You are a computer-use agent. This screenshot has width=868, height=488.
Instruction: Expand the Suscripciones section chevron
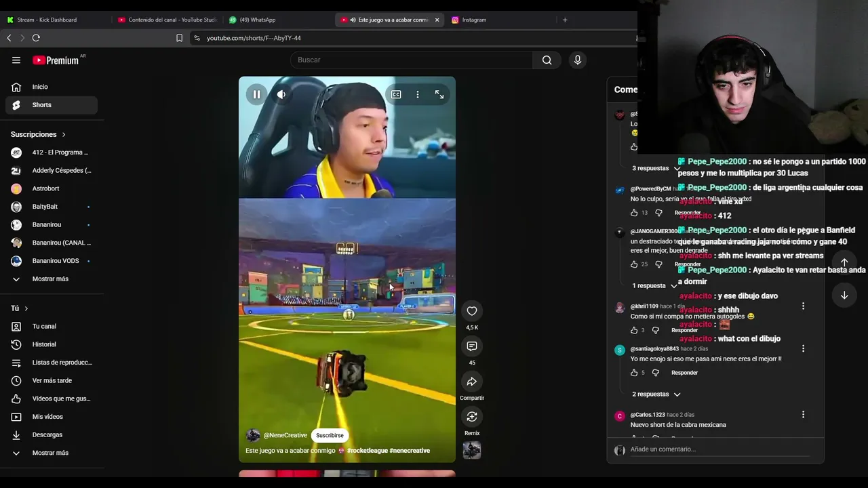[64, 135]
